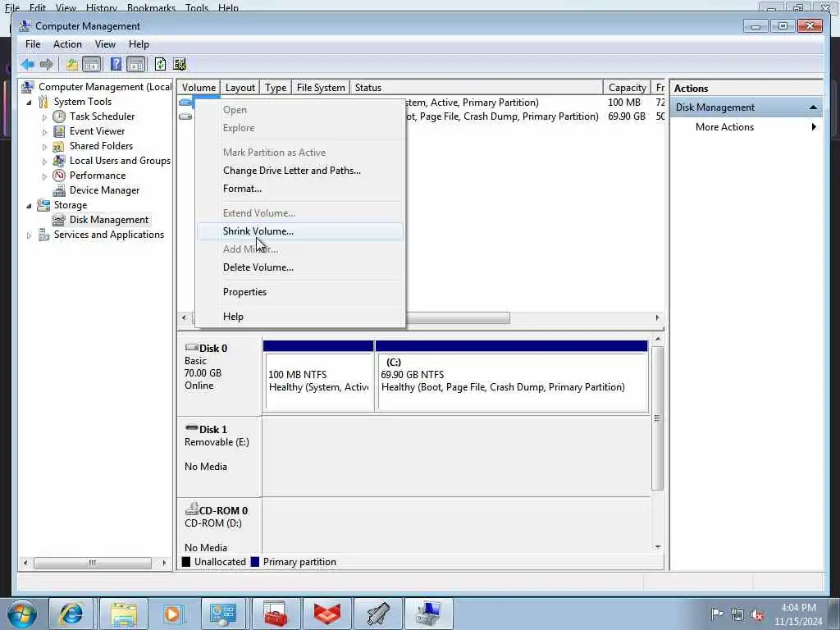Viewport: 840px width, 630px height.
Task: Select the Task Scheduler clock icon
Action: pos(59,116)
